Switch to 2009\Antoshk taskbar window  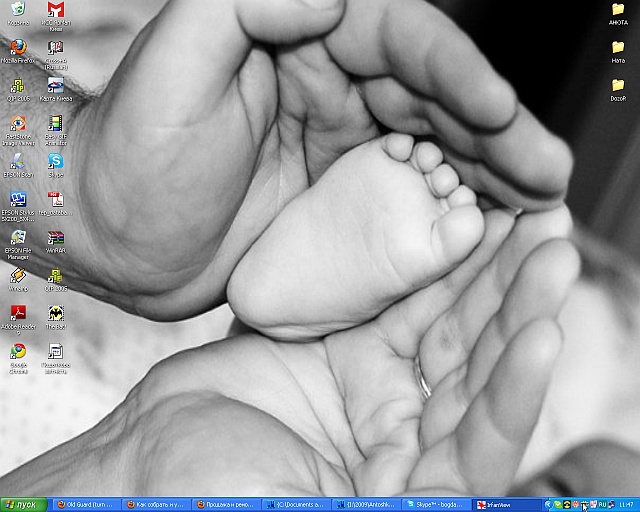[x=366, y=505]
